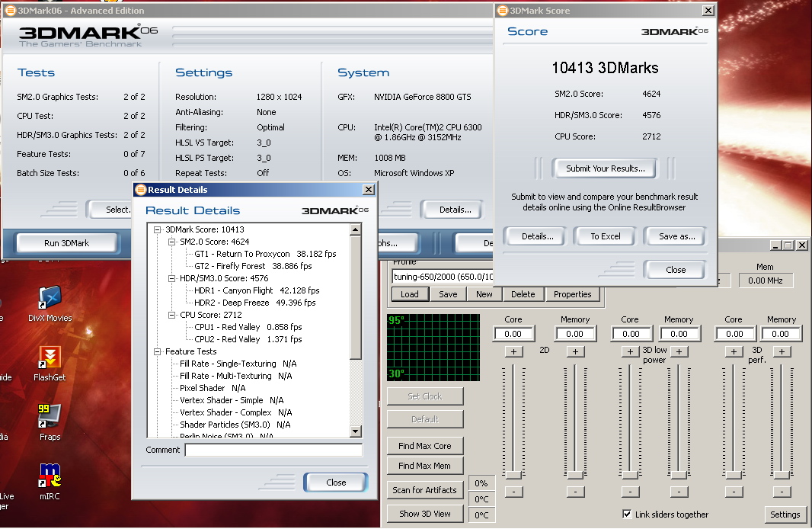Click the Result Details scrollbar down arrow
Image resolution: width=812 pixels, height=529 pixels.
[355, 431]
